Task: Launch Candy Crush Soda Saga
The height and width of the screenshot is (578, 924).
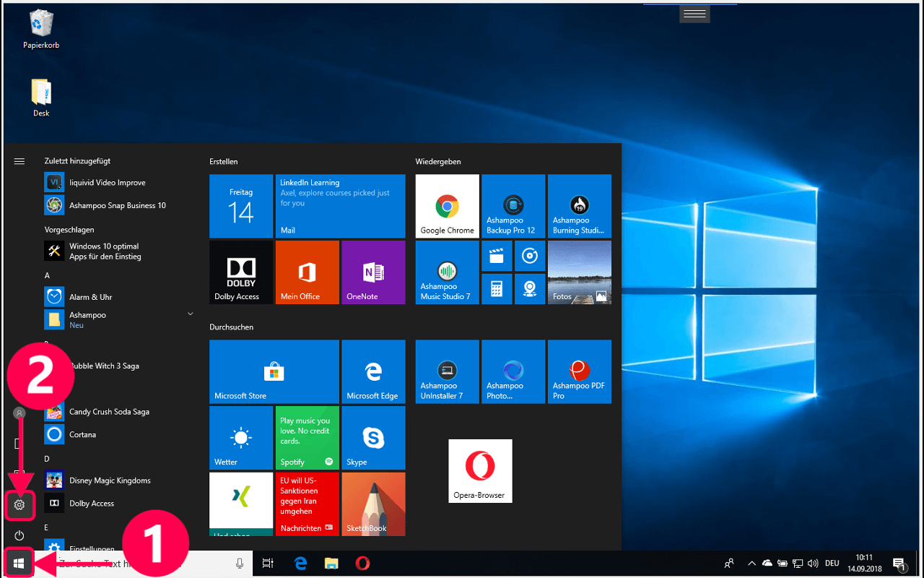Action: 120,412
